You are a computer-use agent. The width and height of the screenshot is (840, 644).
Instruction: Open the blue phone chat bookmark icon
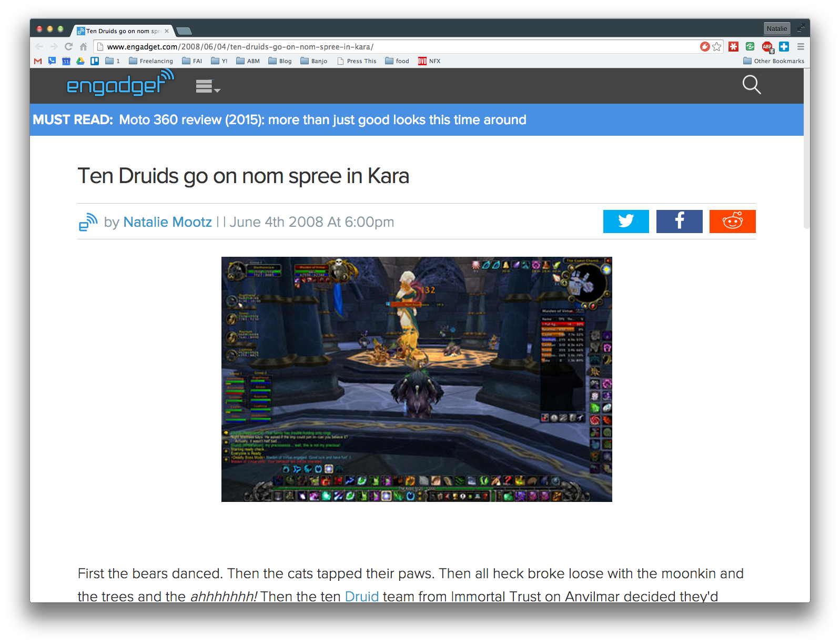coord(52,61)
